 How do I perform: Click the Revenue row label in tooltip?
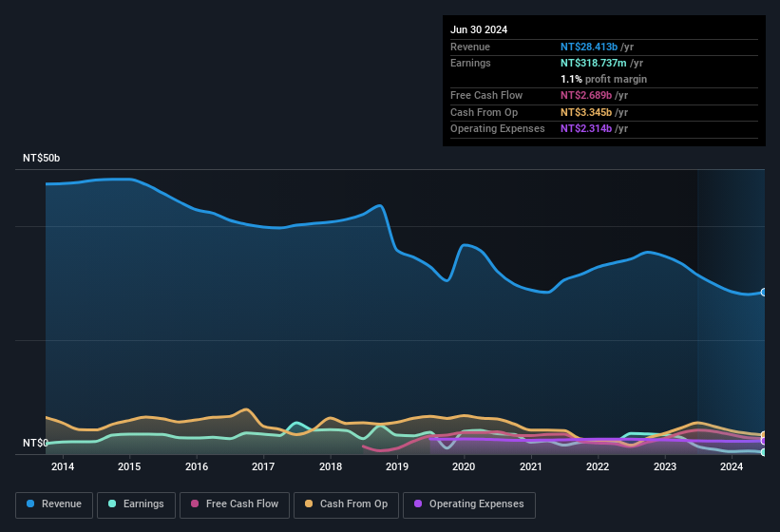coord(470,47)
